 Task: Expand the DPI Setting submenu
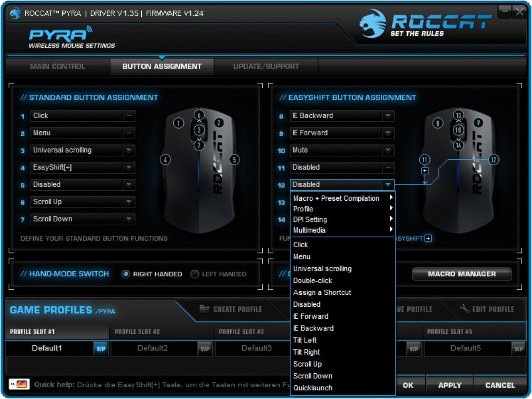point(342,219)
